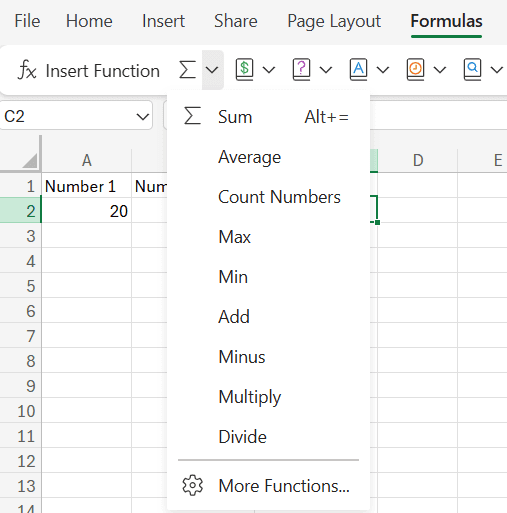
Task: Click cell A1 containing Number 1
Action: coord(87,186)
